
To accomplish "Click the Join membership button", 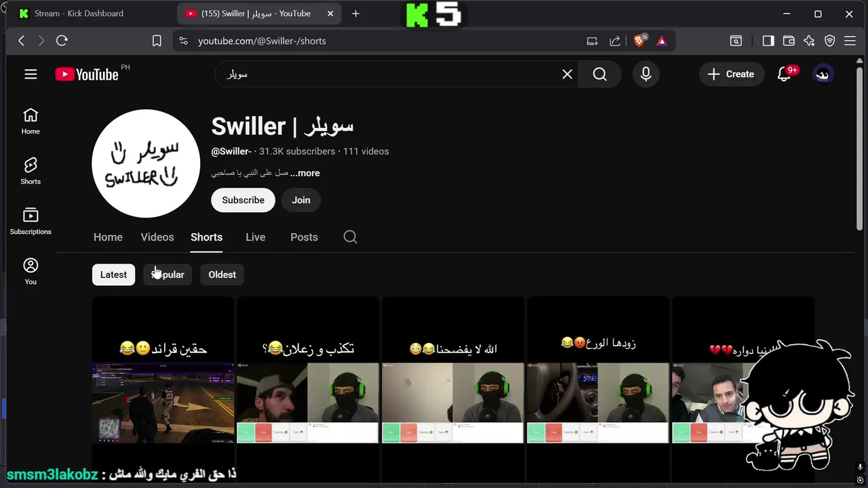I will (301, 200).
